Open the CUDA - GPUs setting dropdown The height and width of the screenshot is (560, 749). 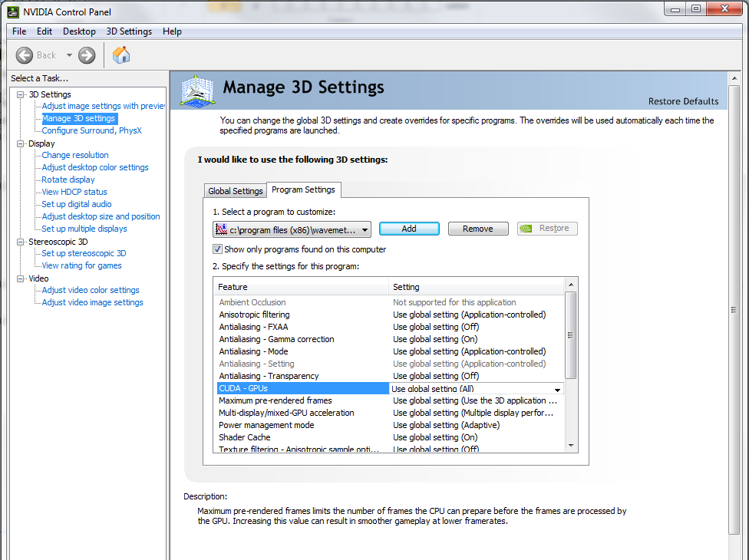tap(557, 390)
